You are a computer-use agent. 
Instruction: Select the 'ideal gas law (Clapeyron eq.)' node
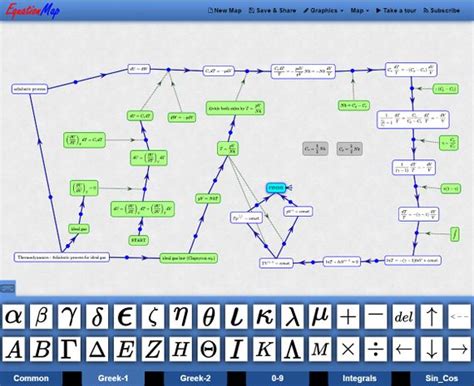pos(189,258)
